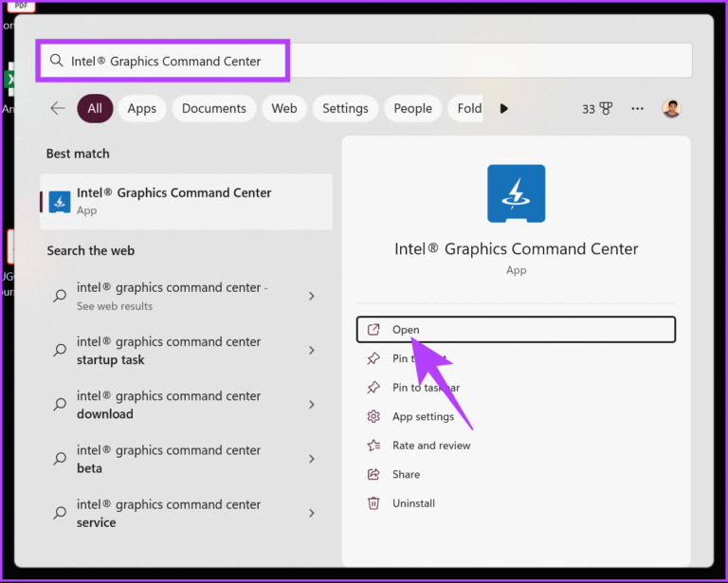Expand the 'download' web suggestion chevron
Image resolution: width=728 pixels, height=583 pixels.
pyautogui.click(x=312, y=405)
